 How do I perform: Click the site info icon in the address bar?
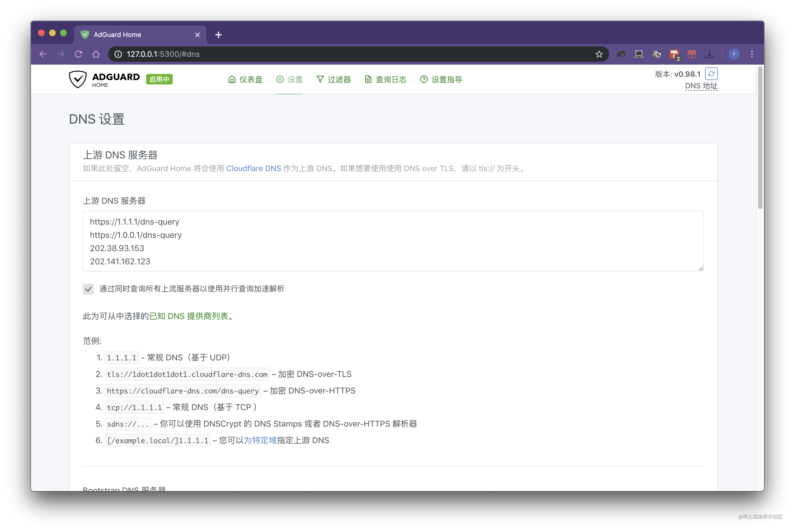pos(118,54)
